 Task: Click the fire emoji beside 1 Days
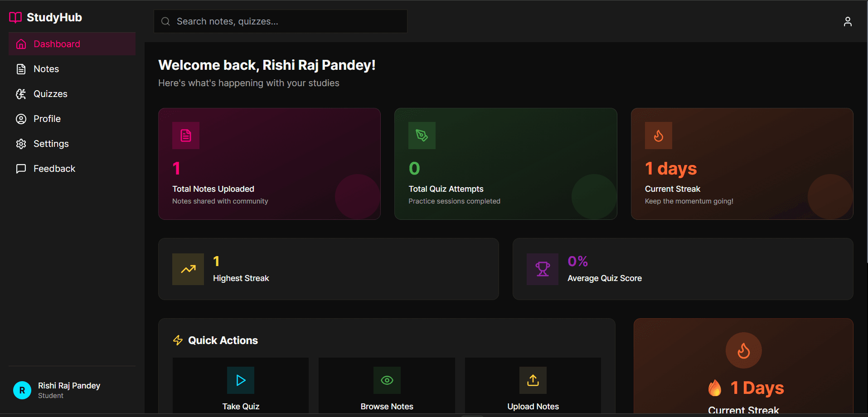[x=715, y=388]
